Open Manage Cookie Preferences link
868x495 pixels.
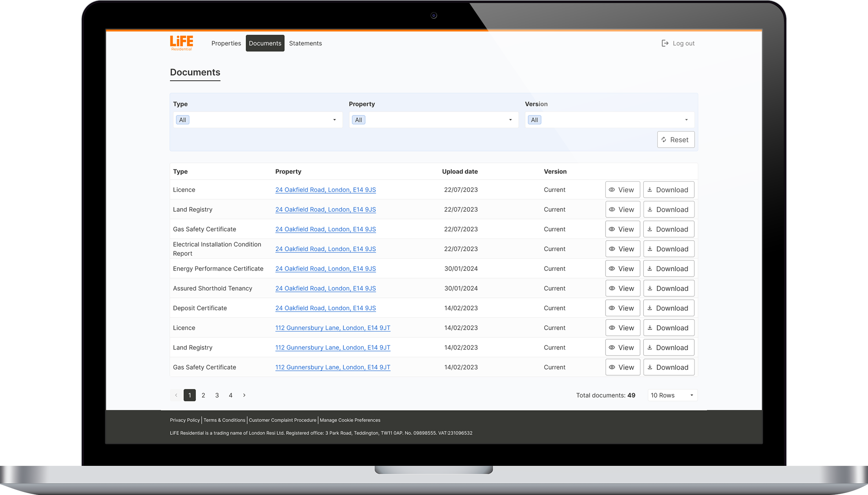point(350,420)
